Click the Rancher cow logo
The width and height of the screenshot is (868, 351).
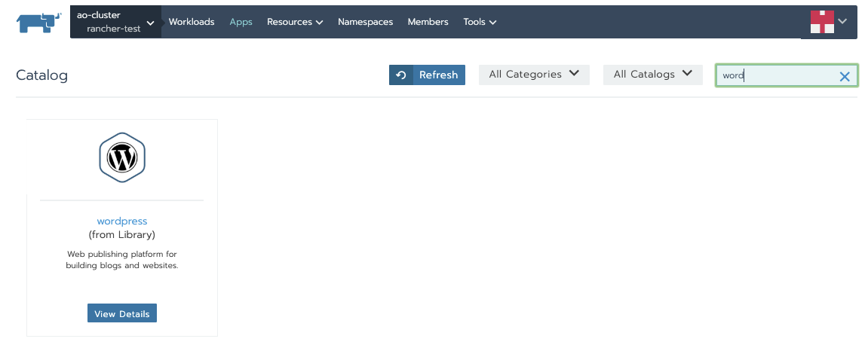click(38, 23)
